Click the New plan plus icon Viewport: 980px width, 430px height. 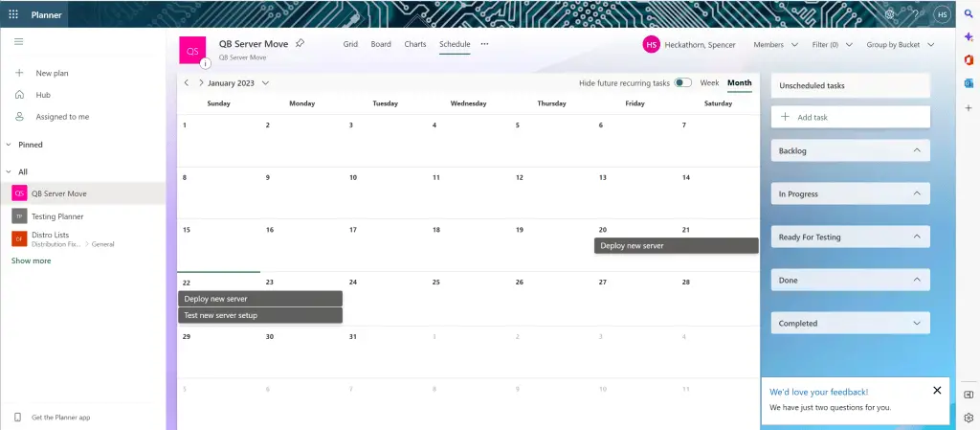click(x=19, y=73)
